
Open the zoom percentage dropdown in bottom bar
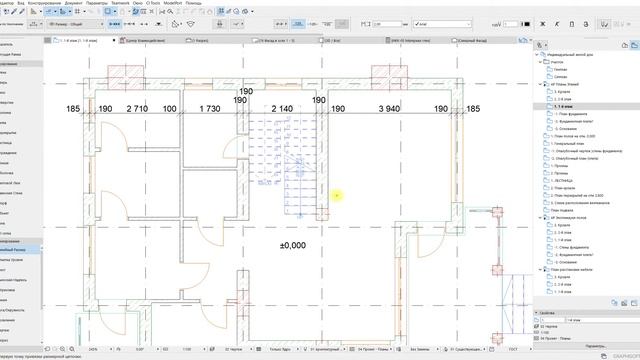coord(111,349)
